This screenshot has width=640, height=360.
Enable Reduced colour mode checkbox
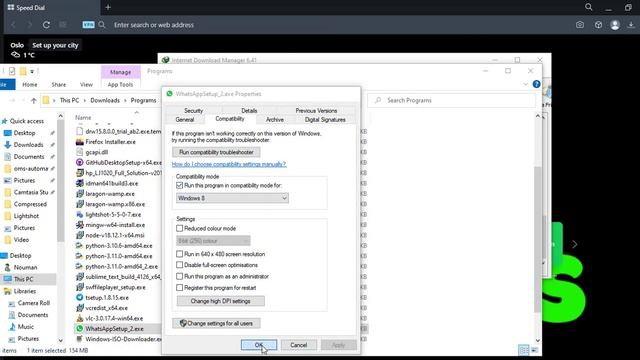(179, 228)
